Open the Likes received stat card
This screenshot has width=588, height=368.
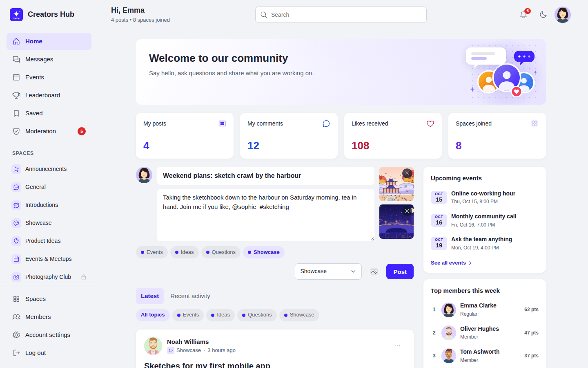393,136
